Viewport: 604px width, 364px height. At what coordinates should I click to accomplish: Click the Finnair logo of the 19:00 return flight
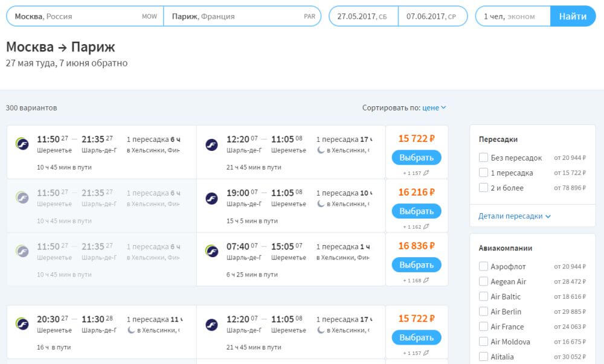pyautogui.click(x=211, y=199)
